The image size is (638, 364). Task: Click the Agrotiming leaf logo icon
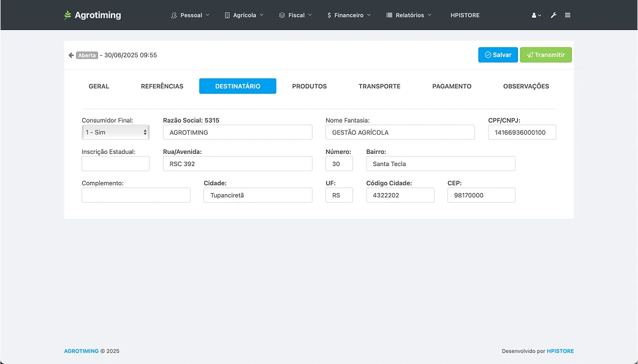[x=67, y=15]
